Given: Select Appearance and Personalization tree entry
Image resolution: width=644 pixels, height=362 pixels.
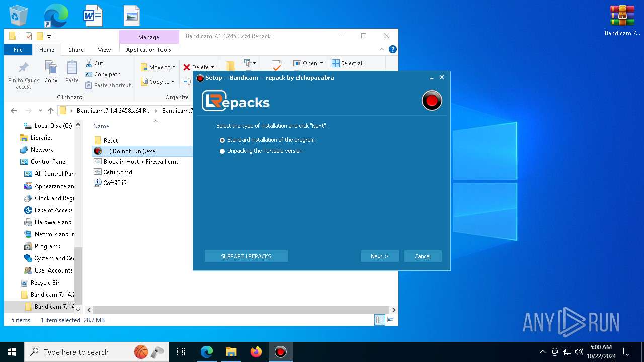Looking at the screenshot, I should pos(49,186).
